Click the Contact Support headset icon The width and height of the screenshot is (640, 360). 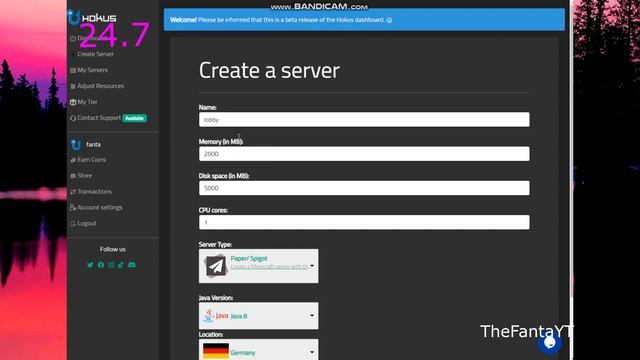tap(73, 118)
